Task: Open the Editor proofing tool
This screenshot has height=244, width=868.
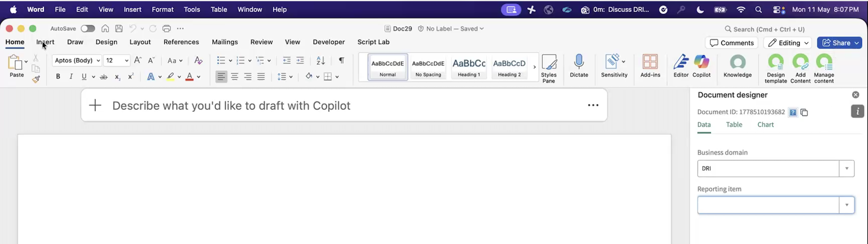Action: tap(681, 66)
